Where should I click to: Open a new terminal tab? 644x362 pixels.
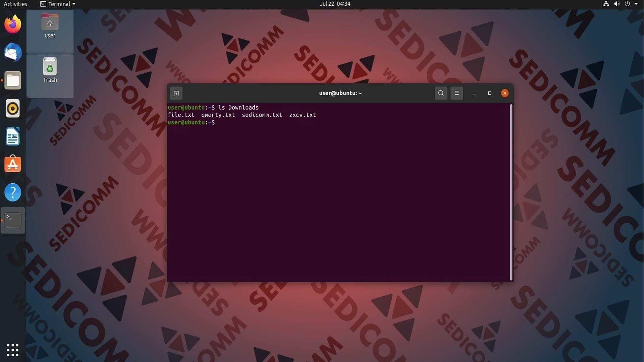click(x=176, y=93)
